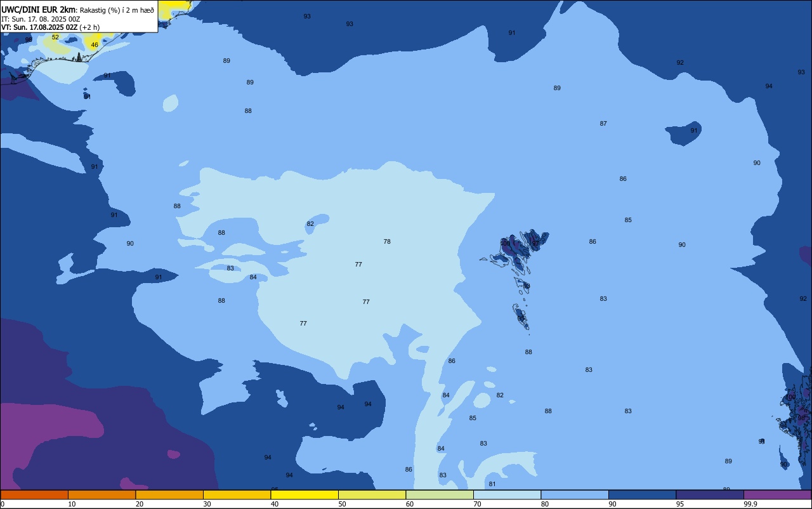812x509 pixels.
Task: Select the 80–90 medium blue legend swatch
Action: click(x=575, y=494)
